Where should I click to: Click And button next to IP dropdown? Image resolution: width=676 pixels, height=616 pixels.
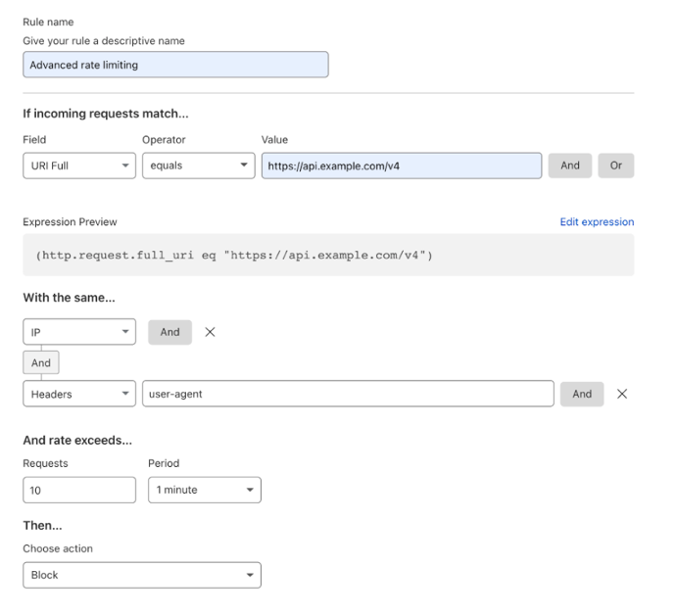click(169, 332)
